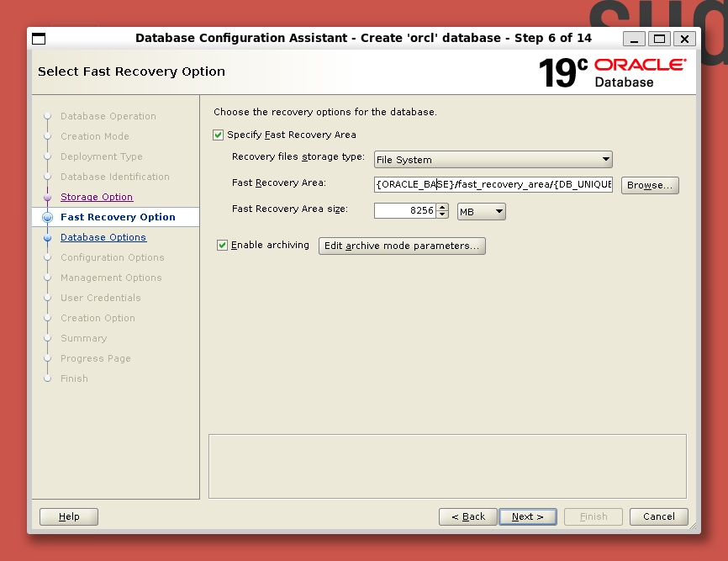Go to Storage Option step
This screenshot has height=561, width=728.
[97, 197]
